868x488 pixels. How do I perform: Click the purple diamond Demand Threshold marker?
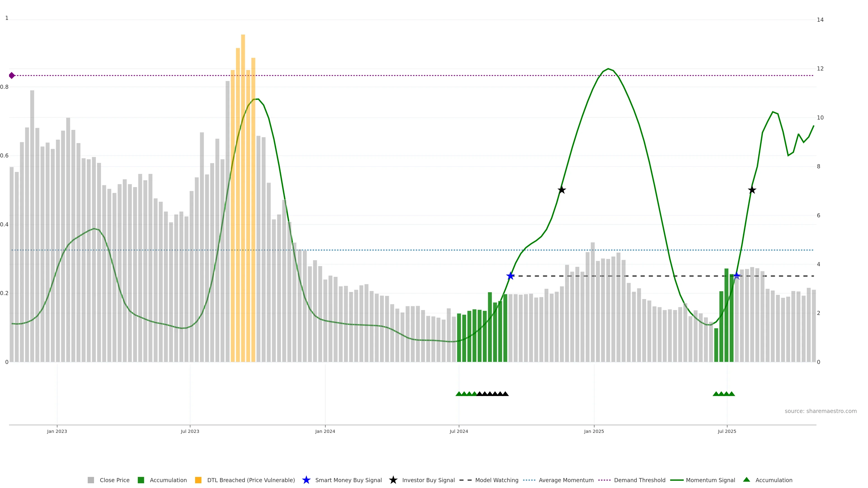[12, 75]
